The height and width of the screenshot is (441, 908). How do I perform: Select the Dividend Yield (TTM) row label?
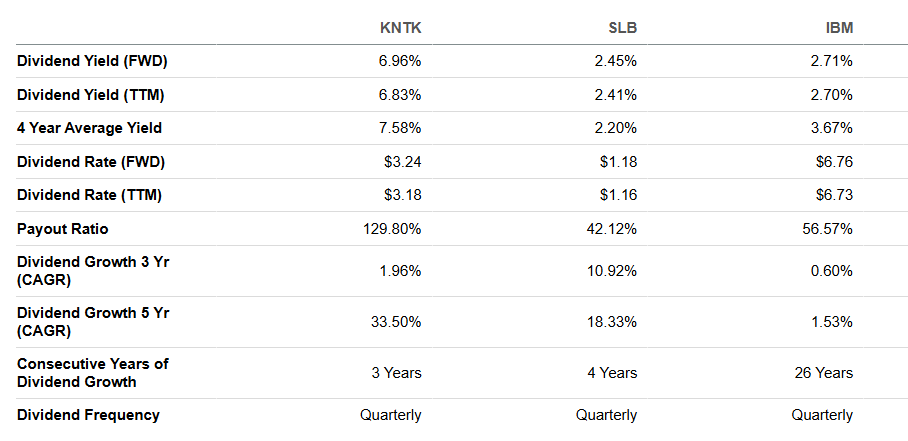pos(90,95)
